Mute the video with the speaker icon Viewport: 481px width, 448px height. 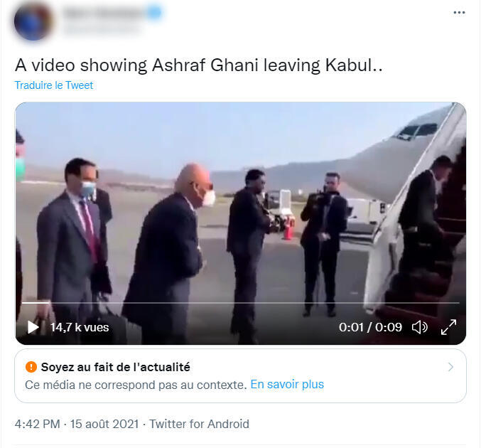pyautogui.click(x=420, y=327)
